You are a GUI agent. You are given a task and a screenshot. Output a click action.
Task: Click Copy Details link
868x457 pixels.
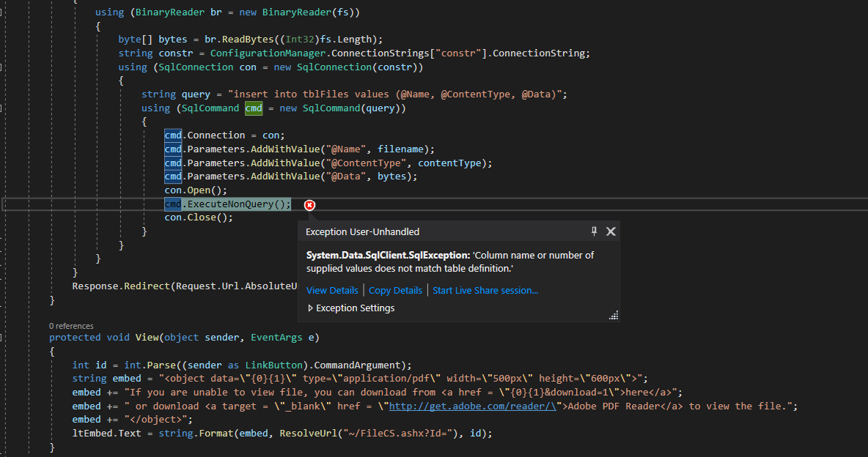(x=395, y=291)
